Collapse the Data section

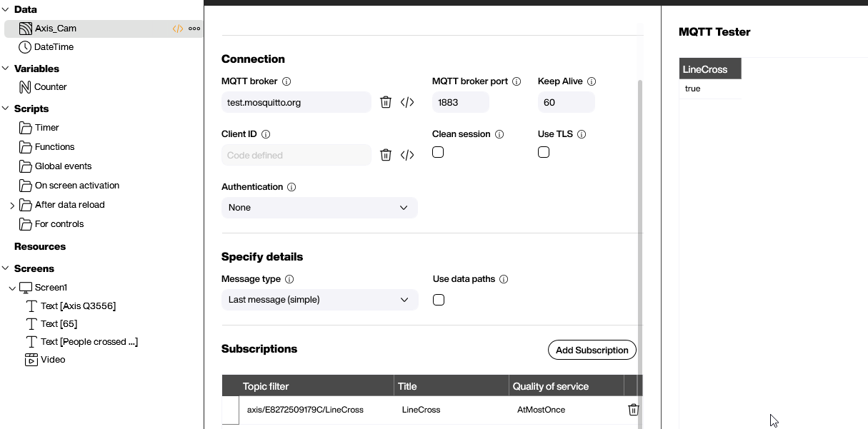pyautogui.click(x=6, y=9)
